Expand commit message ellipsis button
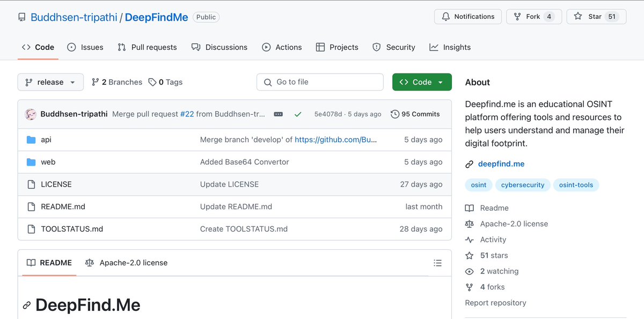 coord(278,114)
